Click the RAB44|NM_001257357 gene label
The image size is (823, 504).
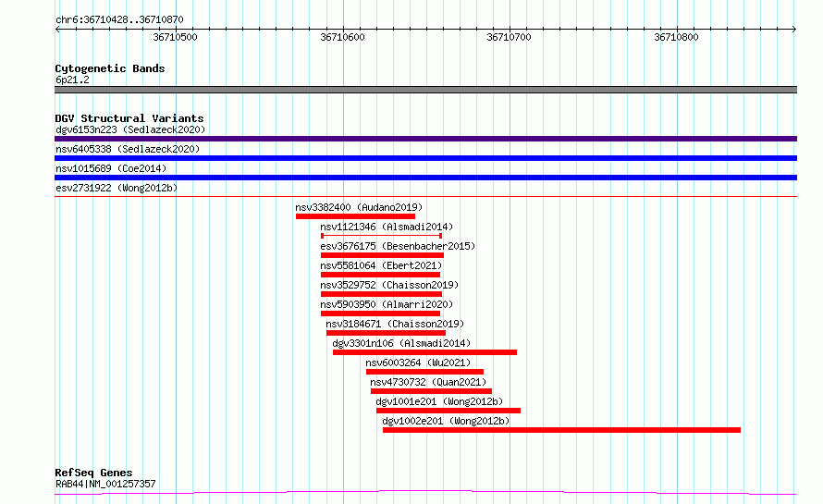pos(105,484)
